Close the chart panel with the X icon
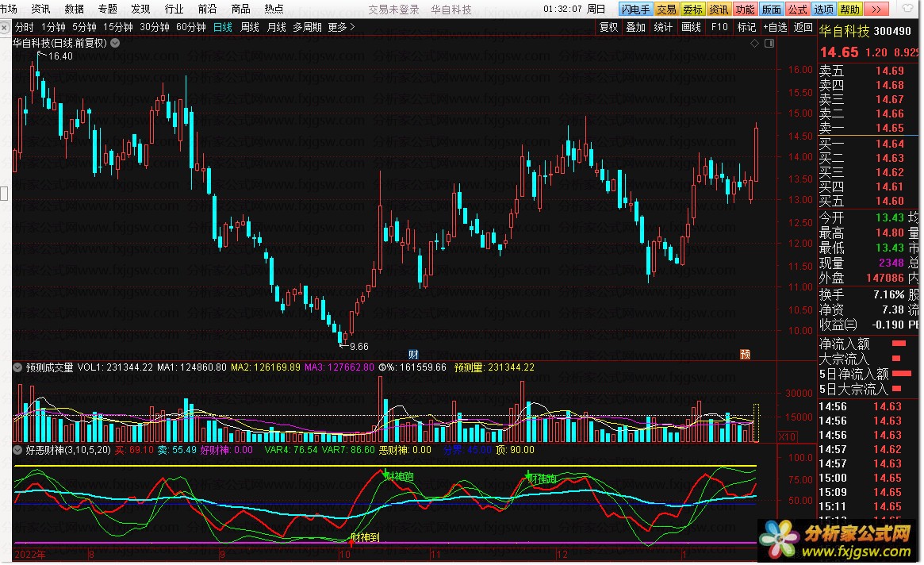This screenshot has width=924, height=565. (5, 27)
